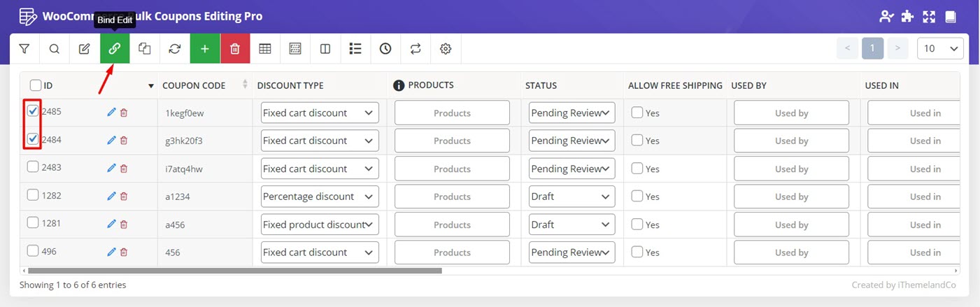
Task: Open the meta fields keyboard-like icon
Action: point(295,49)
